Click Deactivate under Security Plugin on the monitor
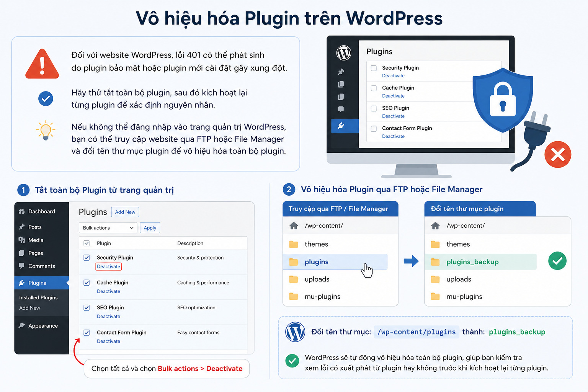588x392 pixels. 393,76
